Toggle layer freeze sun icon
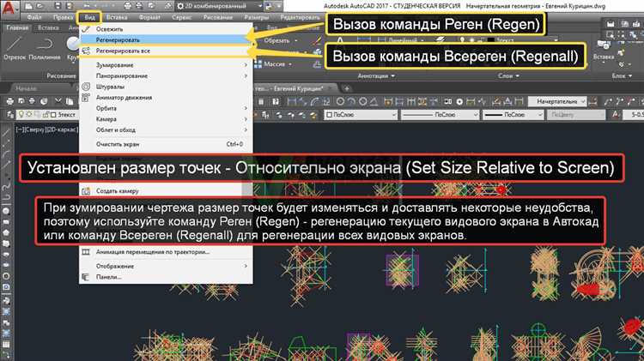 click(x=29, y=114)
